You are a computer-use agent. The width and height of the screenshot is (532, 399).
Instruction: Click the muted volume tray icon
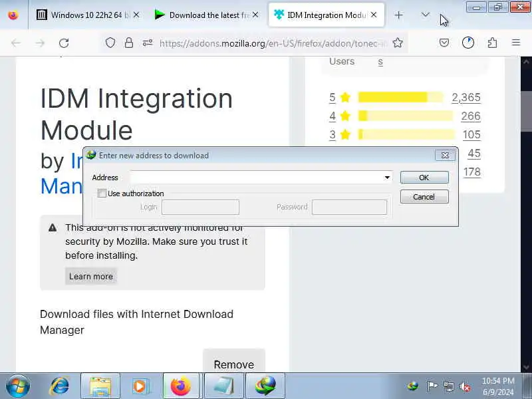click(x=465, y=386)
